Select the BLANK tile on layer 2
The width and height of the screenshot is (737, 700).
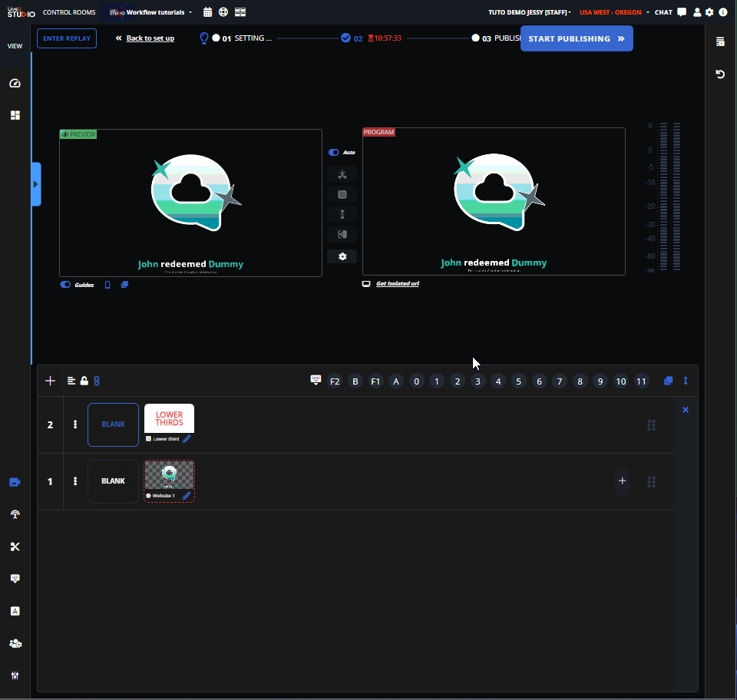(x=114, y=424)
